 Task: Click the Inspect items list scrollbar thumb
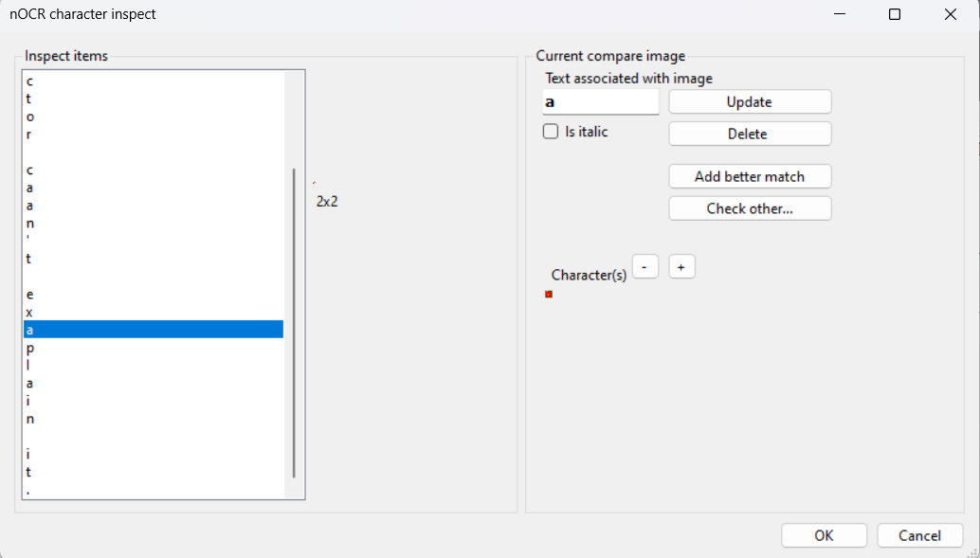click(x=294, y=323)
